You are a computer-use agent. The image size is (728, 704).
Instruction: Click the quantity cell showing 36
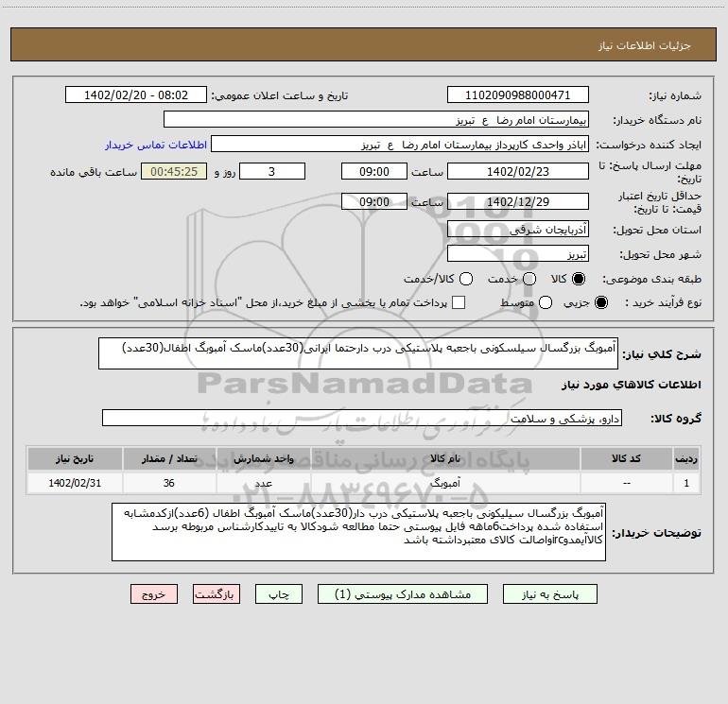click(169, 483)
